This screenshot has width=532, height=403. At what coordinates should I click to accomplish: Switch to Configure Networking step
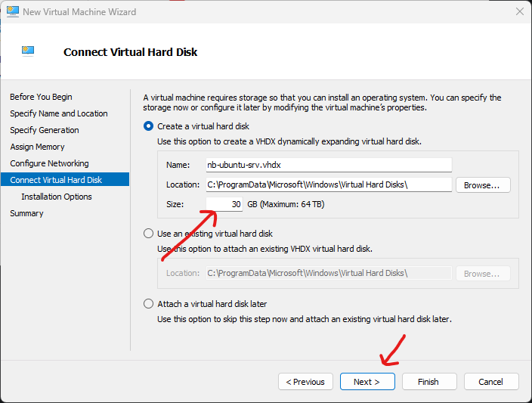[49, 163]
